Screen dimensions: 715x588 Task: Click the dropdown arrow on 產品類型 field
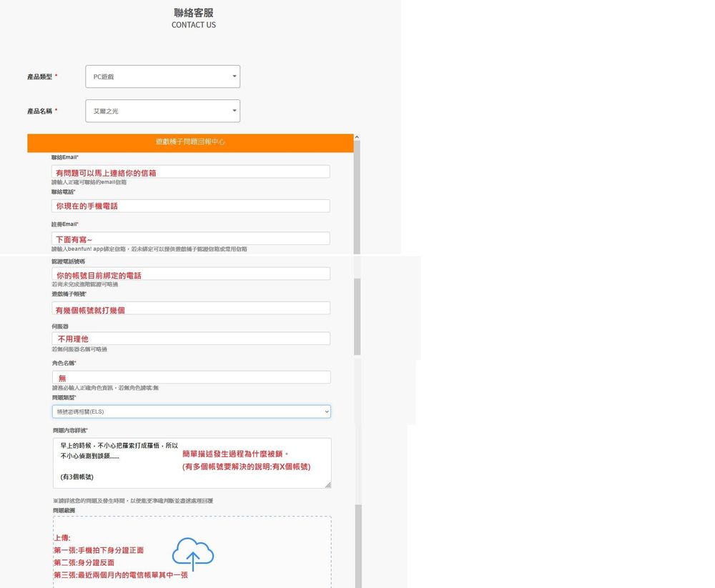[235, 76]
